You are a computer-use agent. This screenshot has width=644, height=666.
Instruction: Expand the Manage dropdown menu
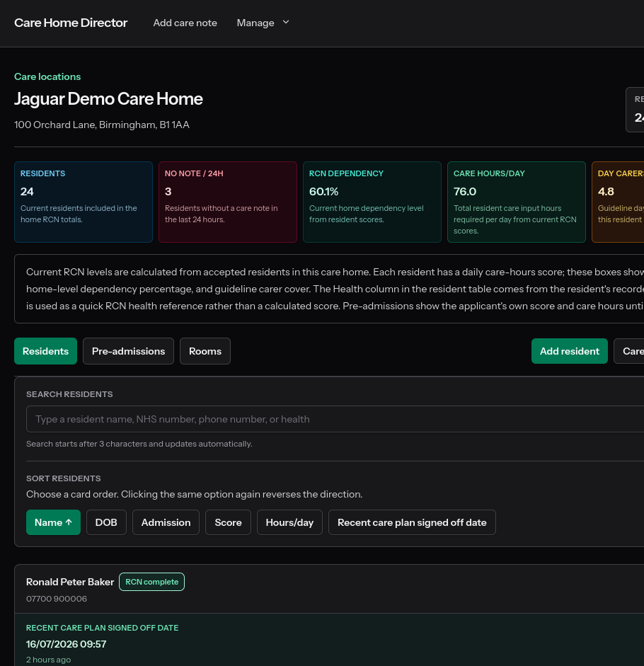263,23
